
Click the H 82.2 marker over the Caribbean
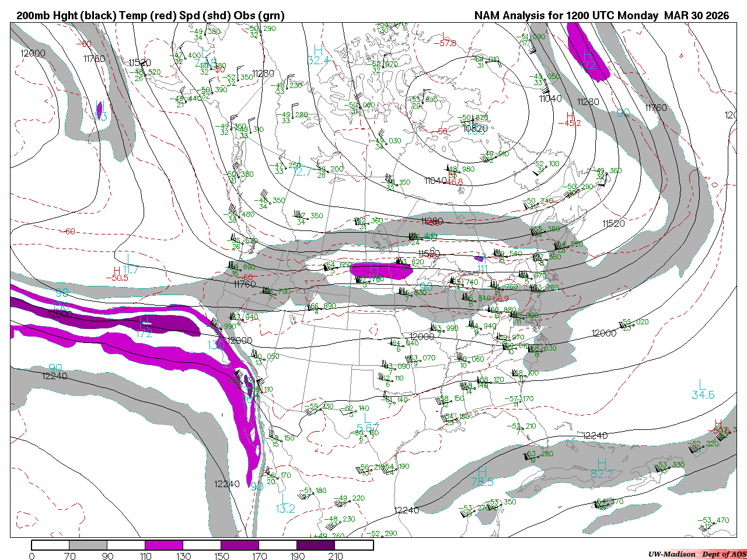tap(602, 469)
